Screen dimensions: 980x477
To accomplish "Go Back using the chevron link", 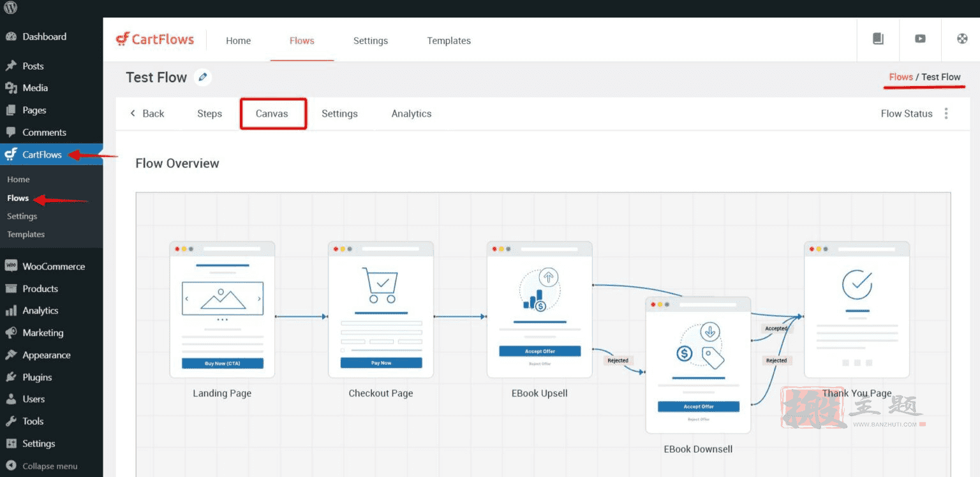I will (x=147, y=114).
